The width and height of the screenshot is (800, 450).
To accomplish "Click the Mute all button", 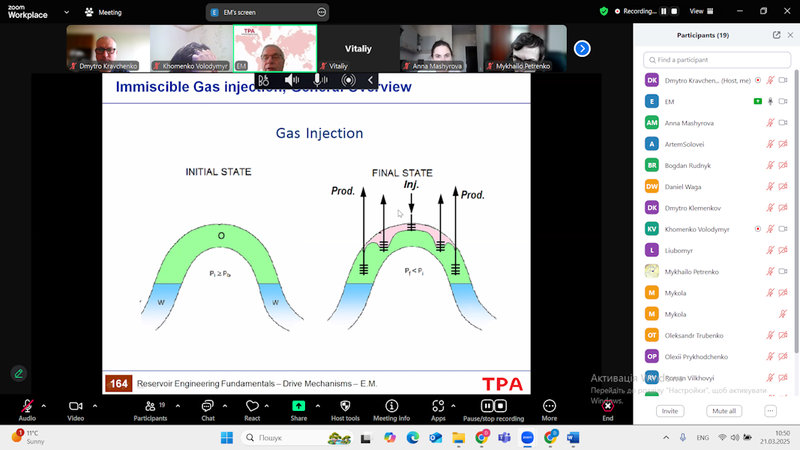I will point(724,411).
